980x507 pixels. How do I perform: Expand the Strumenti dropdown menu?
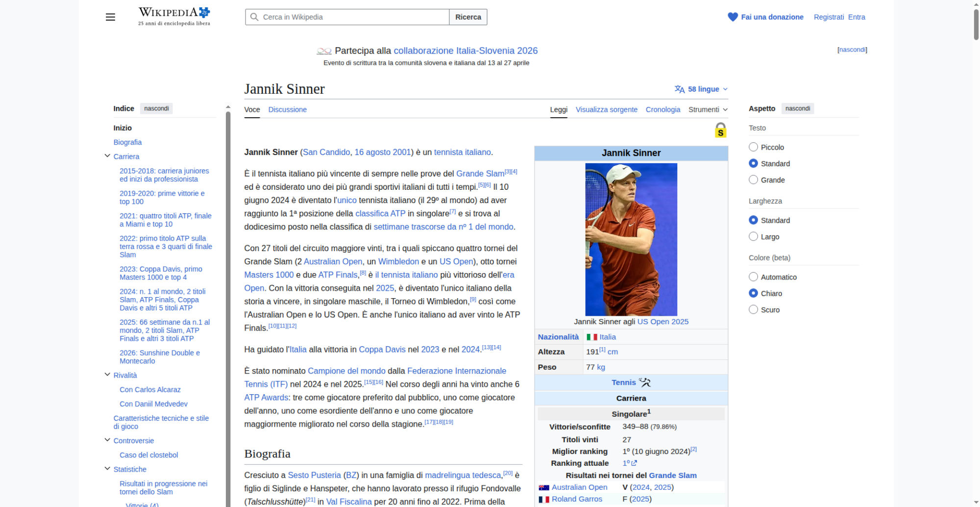click(708, 110)
